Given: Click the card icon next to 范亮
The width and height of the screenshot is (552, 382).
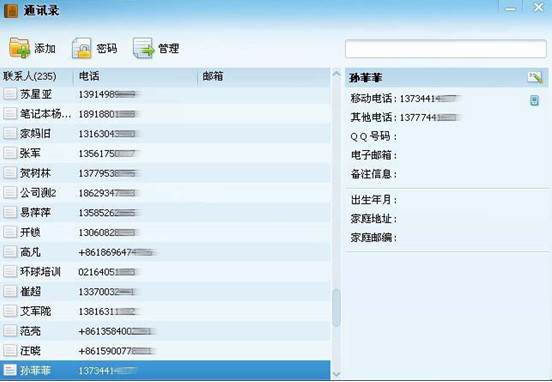Looking at the screenshot, I should coord(10,331).
